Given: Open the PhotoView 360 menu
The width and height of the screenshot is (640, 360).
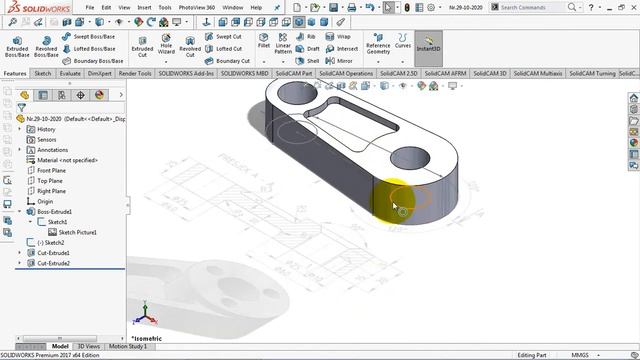Looking at the screenshot, I should pyautogui.click(x=197, y=7).
